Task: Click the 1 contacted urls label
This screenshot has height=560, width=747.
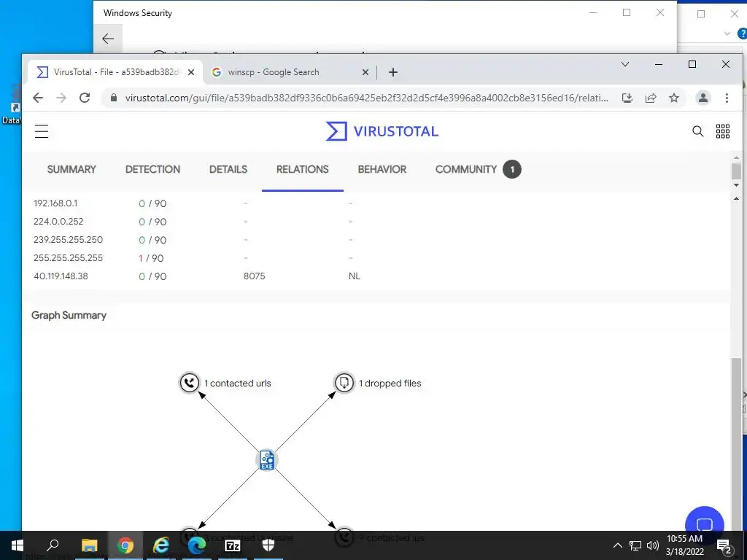Action: pos(238,383)
